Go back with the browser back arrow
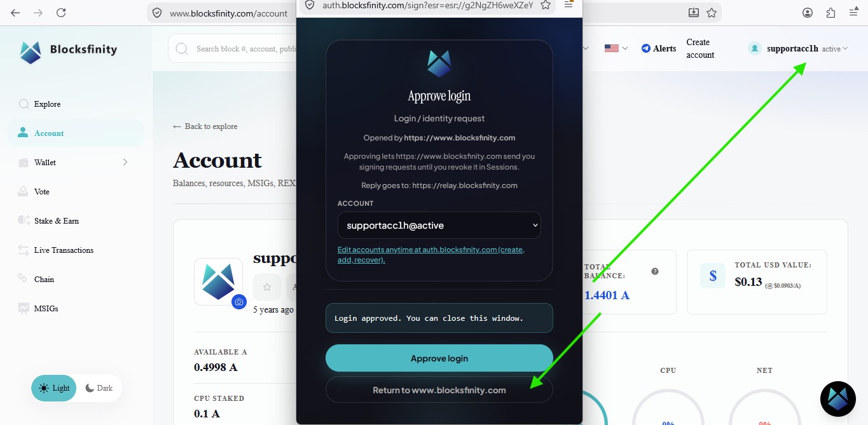This screenshot has height=425, width=868. [15, 13]
